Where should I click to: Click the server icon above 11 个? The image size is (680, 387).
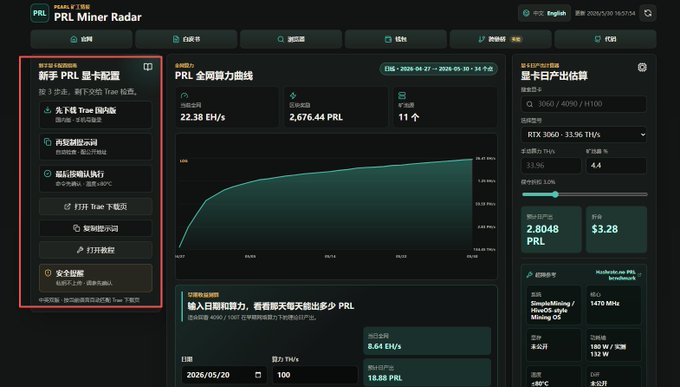tap(402, 95)
